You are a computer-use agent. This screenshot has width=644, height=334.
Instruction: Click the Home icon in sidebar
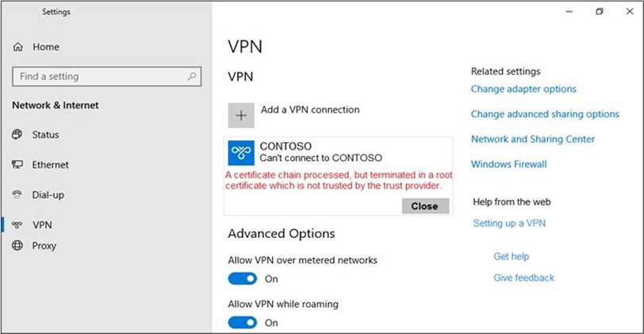click(17, 48)
